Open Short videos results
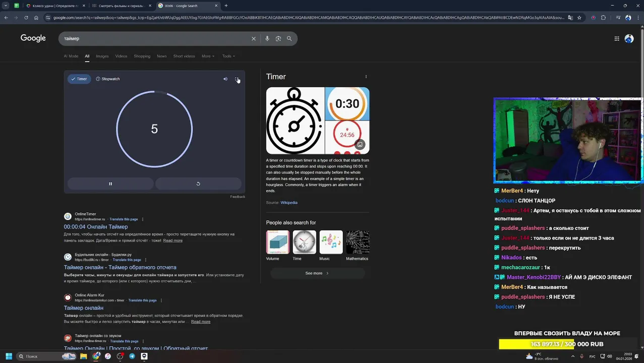The image size is (644, 363). 184,56
